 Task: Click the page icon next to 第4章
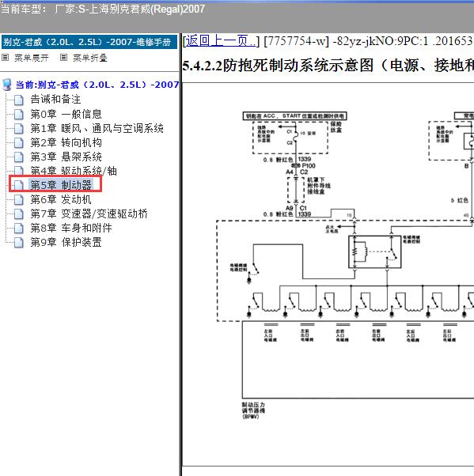coord(19,171)
